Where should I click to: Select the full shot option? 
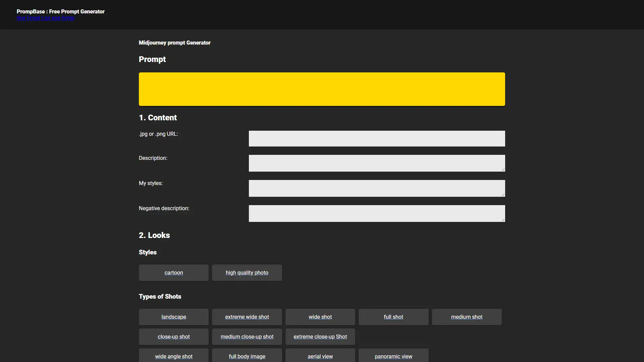point(393,316)
